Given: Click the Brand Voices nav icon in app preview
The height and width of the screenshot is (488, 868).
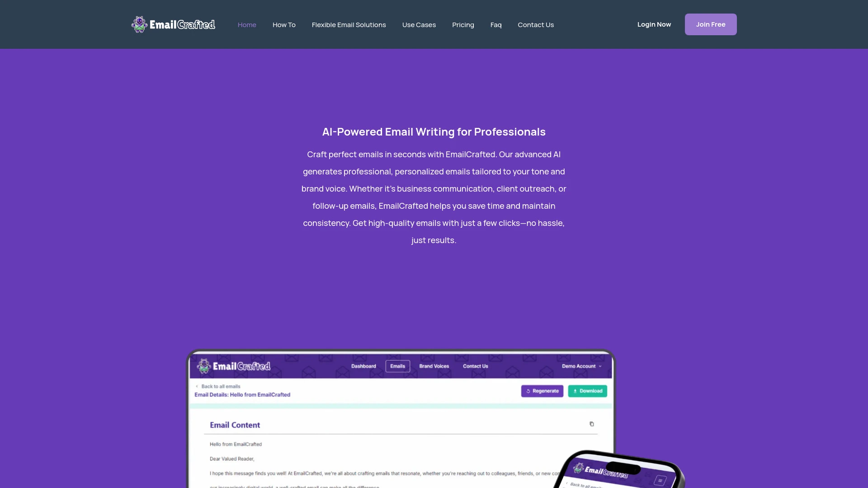Looking at the screenshot, I should pyautogui.click(x=434, y=366).
